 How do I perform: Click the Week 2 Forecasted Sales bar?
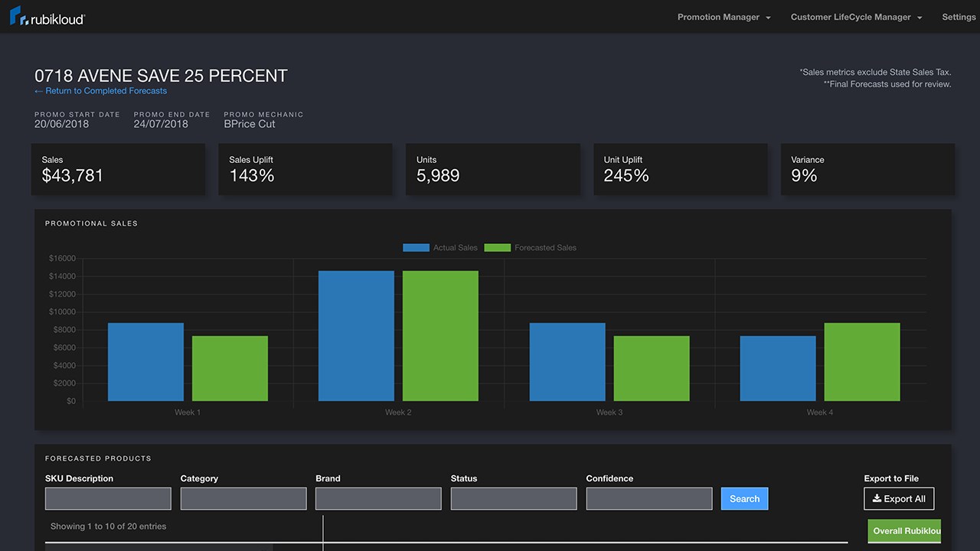pos(440,336)
